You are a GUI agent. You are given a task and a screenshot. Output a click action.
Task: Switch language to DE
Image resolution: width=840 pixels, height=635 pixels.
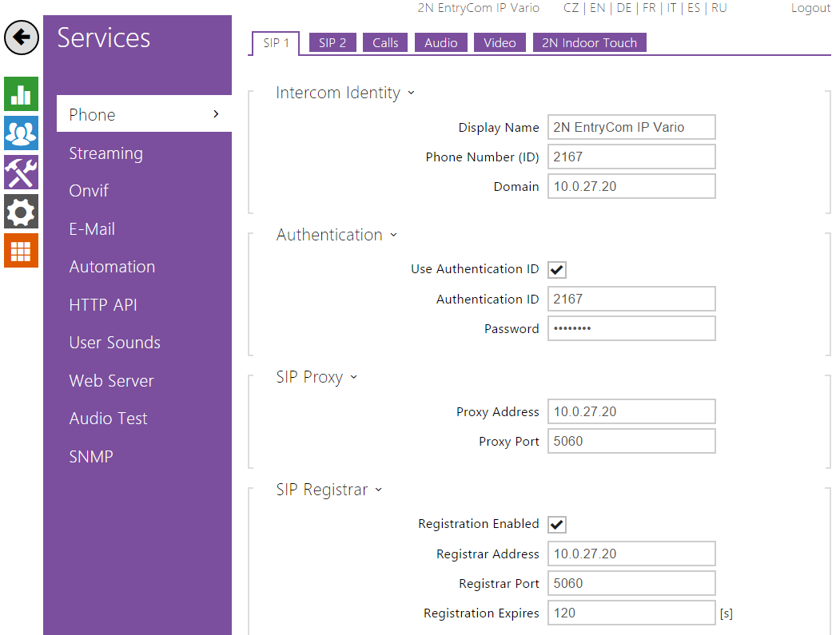tap(624, 8)
